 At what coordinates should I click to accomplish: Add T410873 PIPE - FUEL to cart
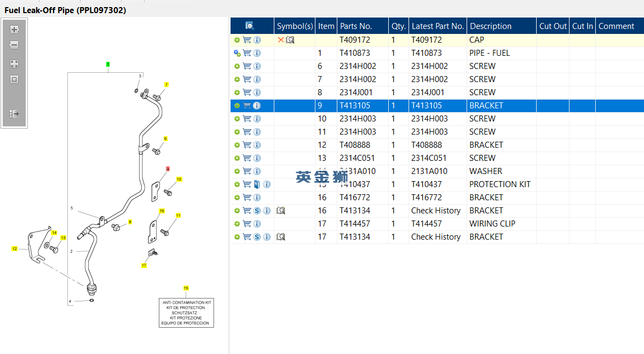(247, 53)
